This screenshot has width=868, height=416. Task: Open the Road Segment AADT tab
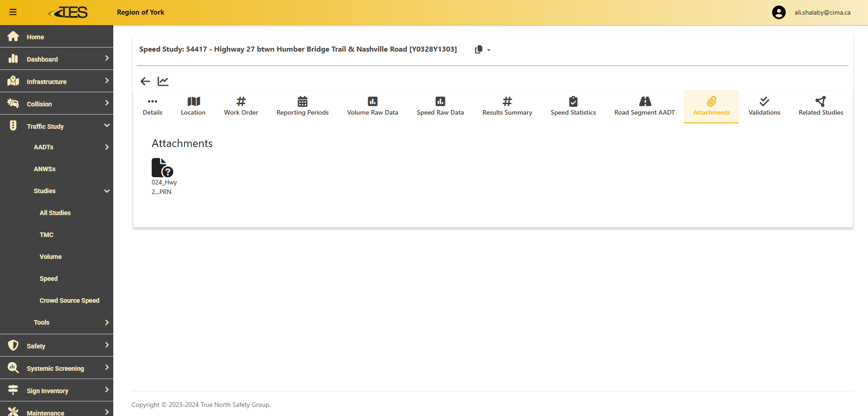click(644, 106)
